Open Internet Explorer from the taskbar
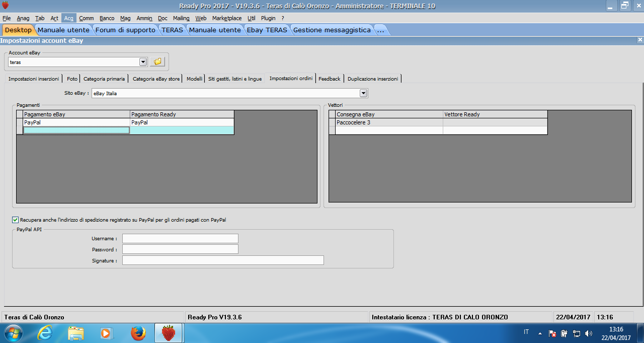This screenshot has width=644, height=343. (45, 333)
